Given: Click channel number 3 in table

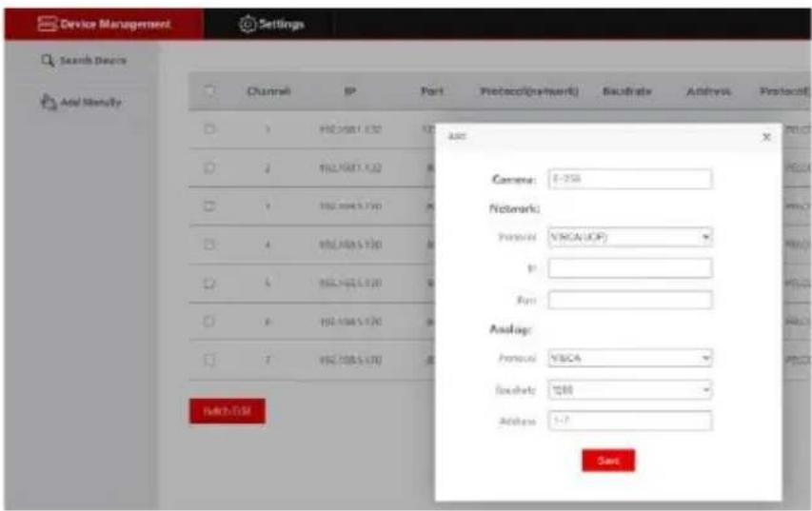Looking at the screenshot, I should 267,206.
